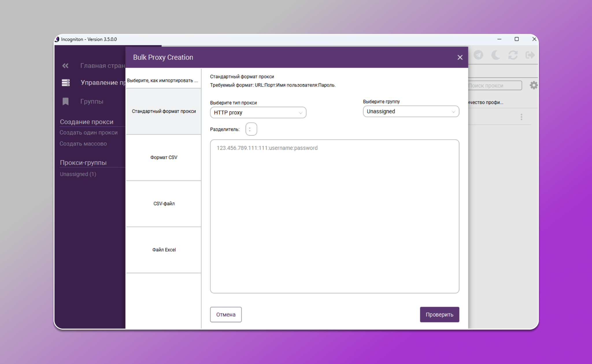Click the logout arrow icon
Screen dimensions: 592x364
[530, 55]
